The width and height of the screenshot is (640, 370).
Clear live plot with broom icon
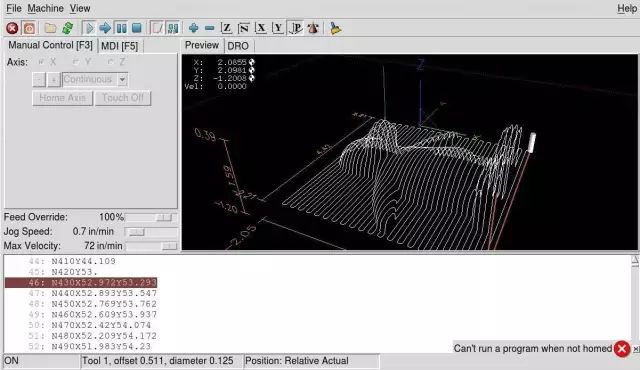(x=335, y=28)
